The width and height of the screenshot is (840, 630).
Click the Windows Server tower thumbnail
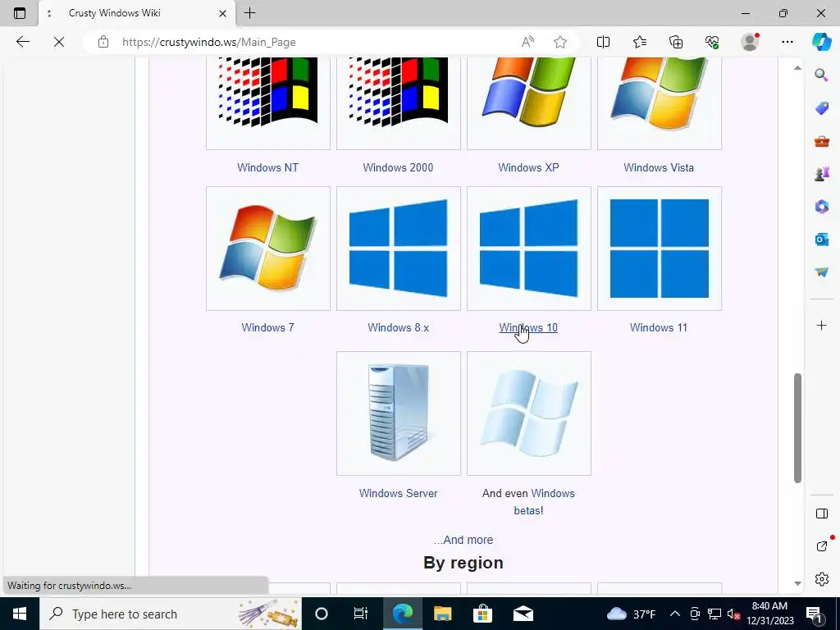point(399,413)
